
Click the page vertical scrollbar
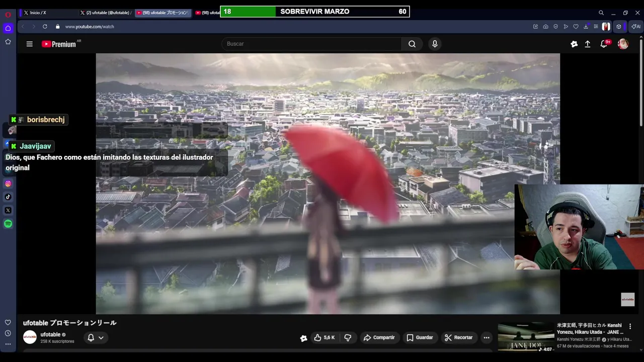[x=641, y=83]
